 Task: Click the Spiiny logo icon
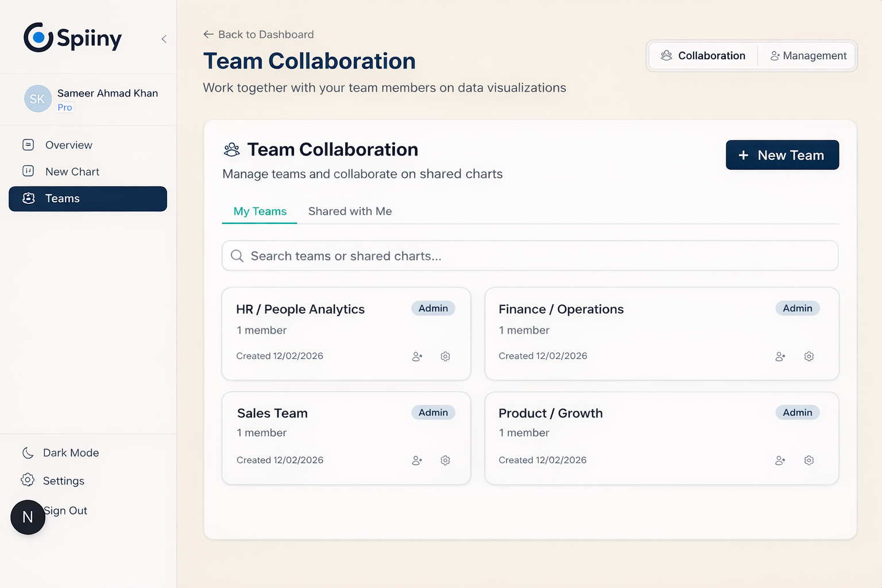[37, 37]
